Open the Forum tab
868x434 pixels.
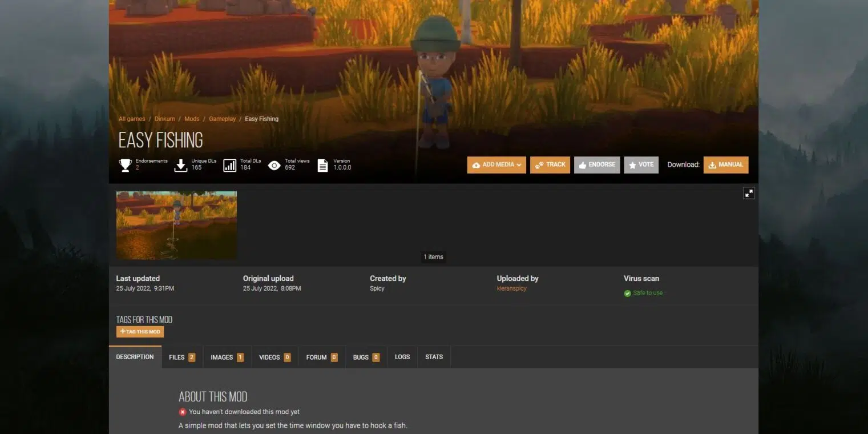pos(321,357)
